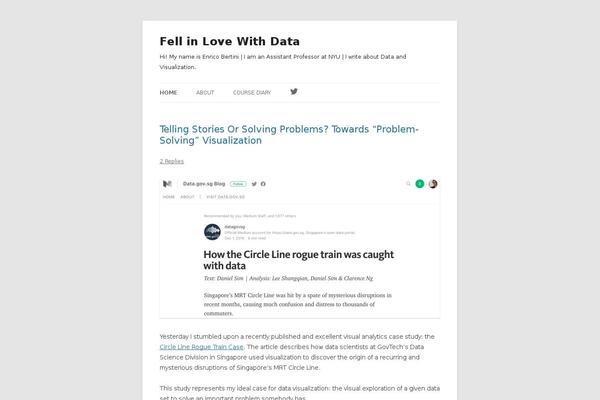Open the Fell in Love With Data title
Viewport: 600px width, 400px height.
(230, 41)
